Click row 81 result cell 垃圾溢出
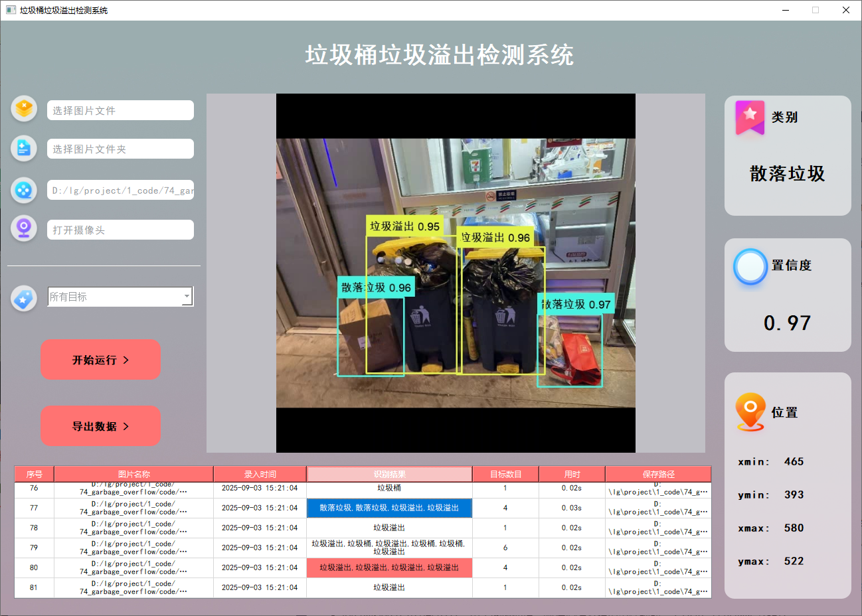This screenshot has height=616, width=862. click(x=389, y=587)
